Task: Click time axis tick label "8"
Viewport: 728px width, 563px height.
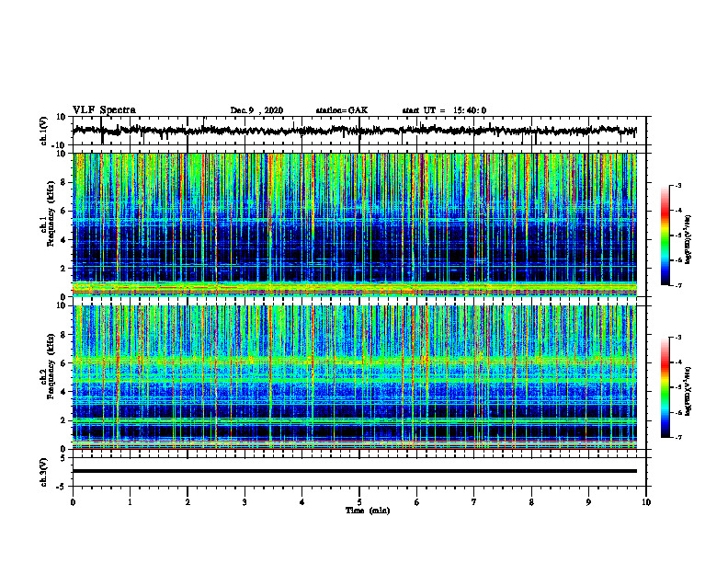Action: (531, 502)
